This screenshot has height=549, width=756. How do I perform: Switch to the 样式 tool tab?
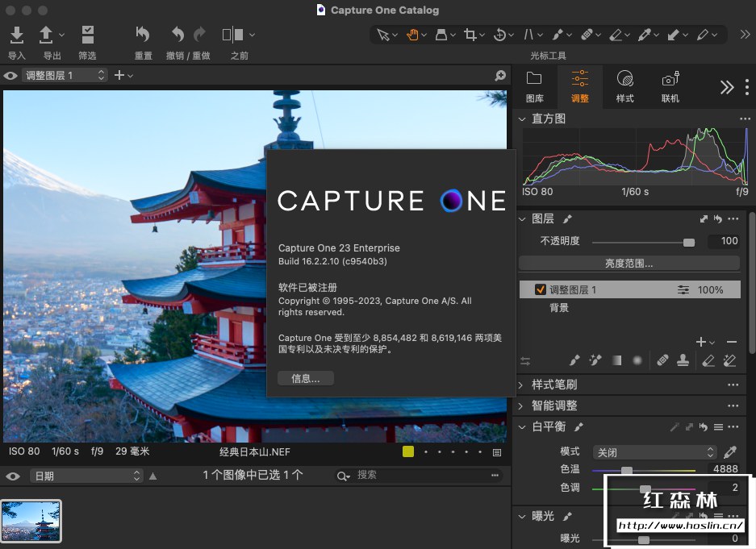624,86
